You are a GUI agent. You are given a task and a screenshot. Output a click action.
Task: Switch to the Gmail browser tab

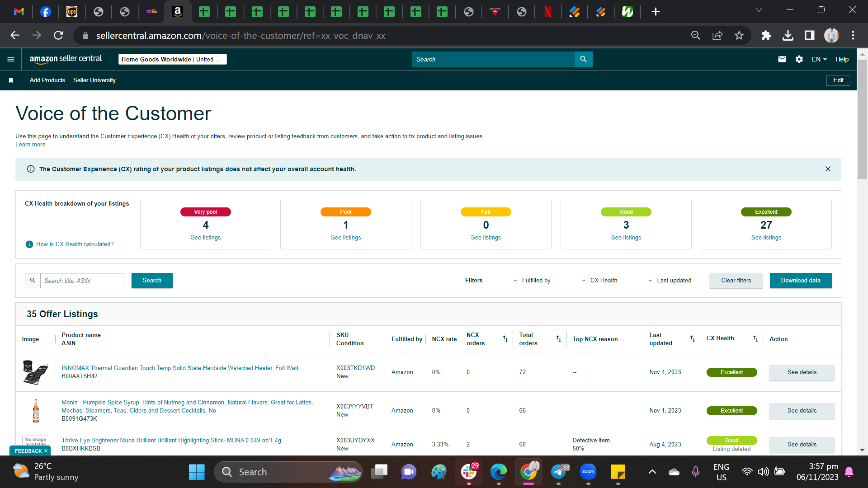19,12
